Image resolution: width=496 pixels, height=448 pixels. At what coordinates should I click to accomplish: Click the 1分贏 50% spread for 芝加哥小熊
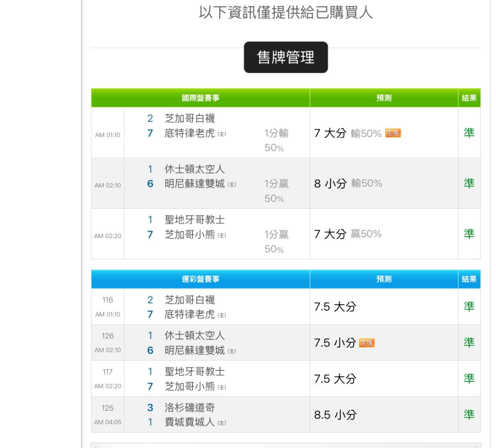click(276, 242)
